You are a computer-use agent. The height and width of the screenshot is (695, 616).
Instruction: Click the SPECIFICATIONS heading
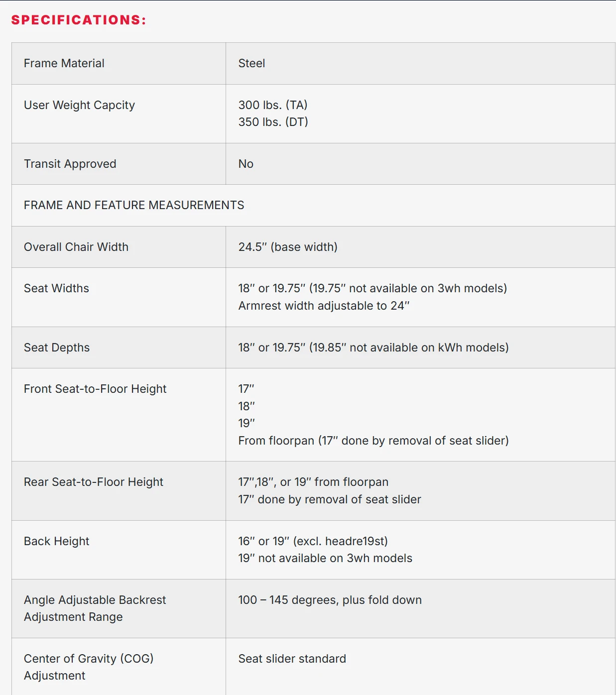click(79, 20)
